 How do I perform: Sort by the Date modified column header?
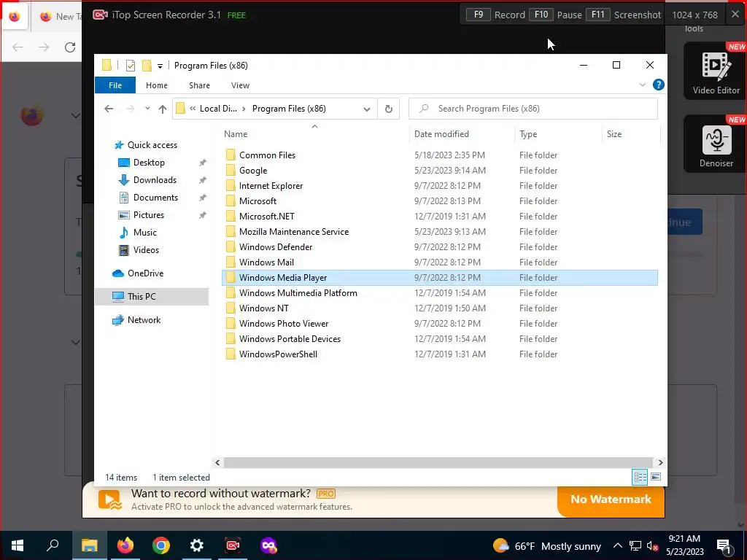pyautogui.click(x=462, y=134)
